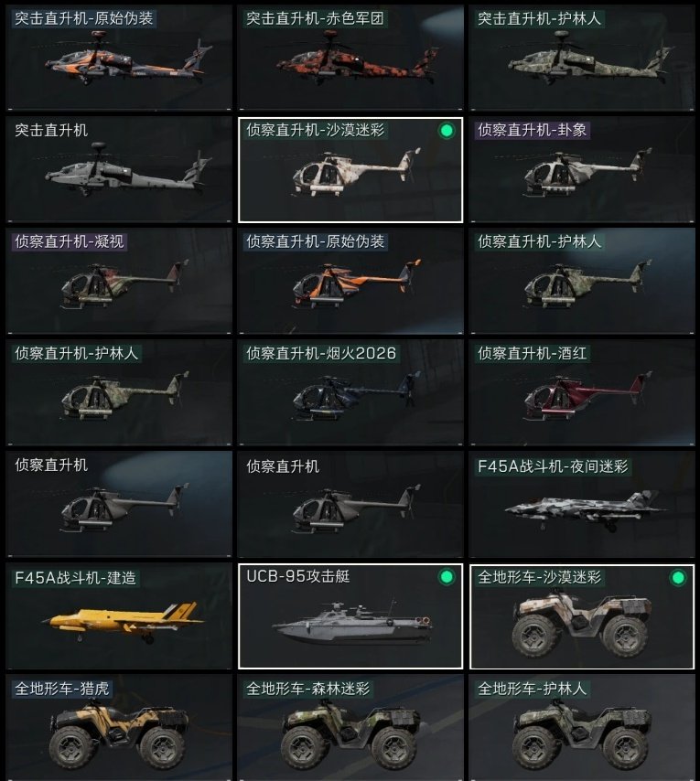The height and width of the screenshot is (781, 700).
Task: Select the F45A战斗机-夜间迷彩 fighter skin
Action: pos(581,505)
